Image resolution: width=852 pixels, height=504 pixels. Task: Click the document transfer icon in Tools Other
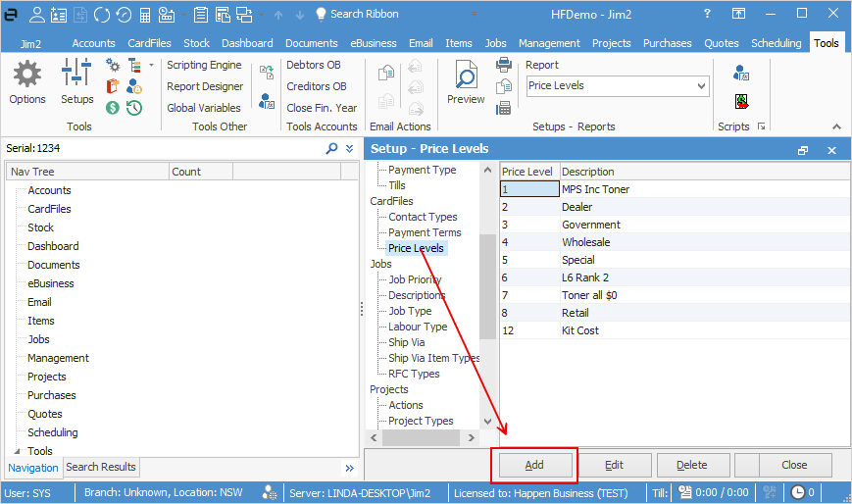(267, 72)
